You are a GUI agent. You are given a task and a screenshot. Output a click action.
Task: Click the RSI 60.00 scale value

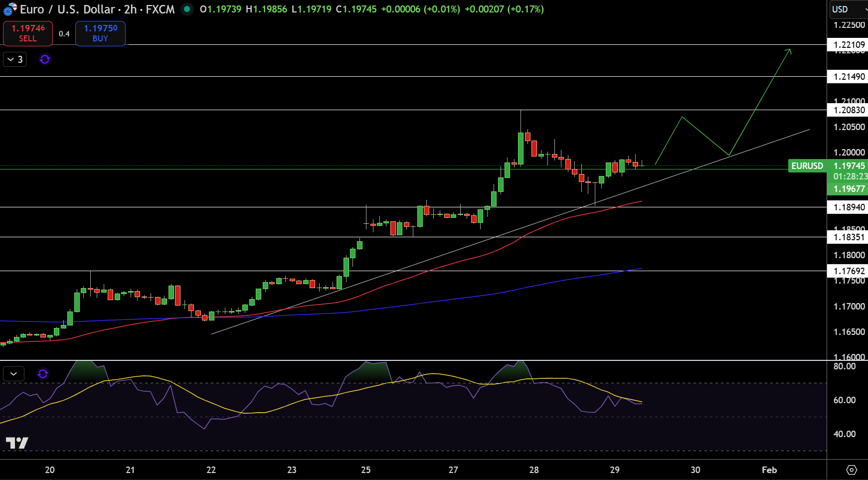coord(845,400)
